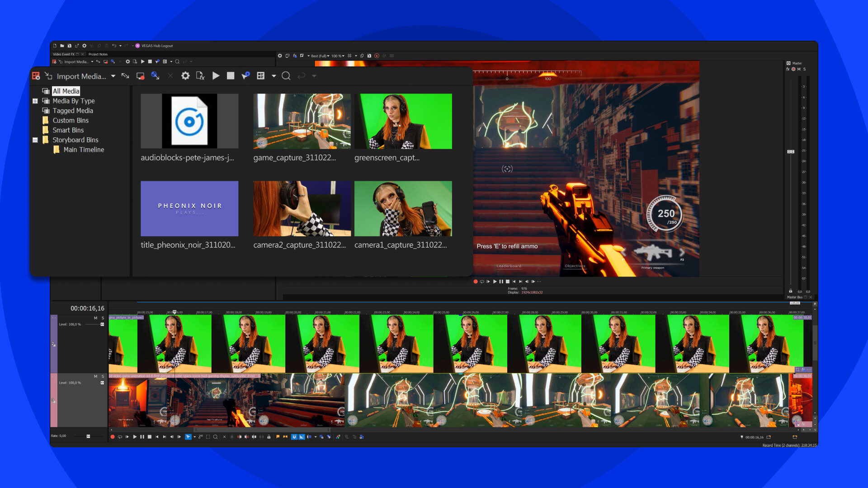
Task: Open Media Bin settings gear icon
Action: tap(185, 76)
